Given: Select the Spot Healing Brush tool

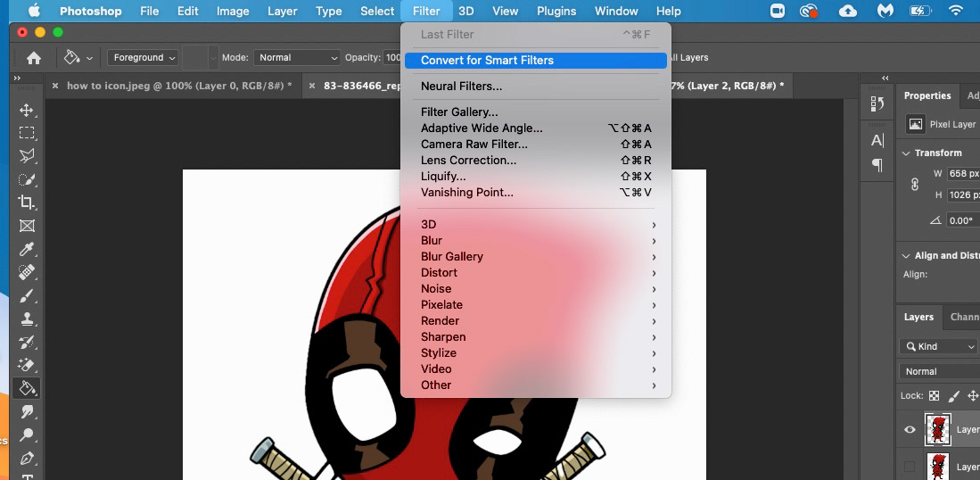Looking at the screenshot, I should (26, 272).
